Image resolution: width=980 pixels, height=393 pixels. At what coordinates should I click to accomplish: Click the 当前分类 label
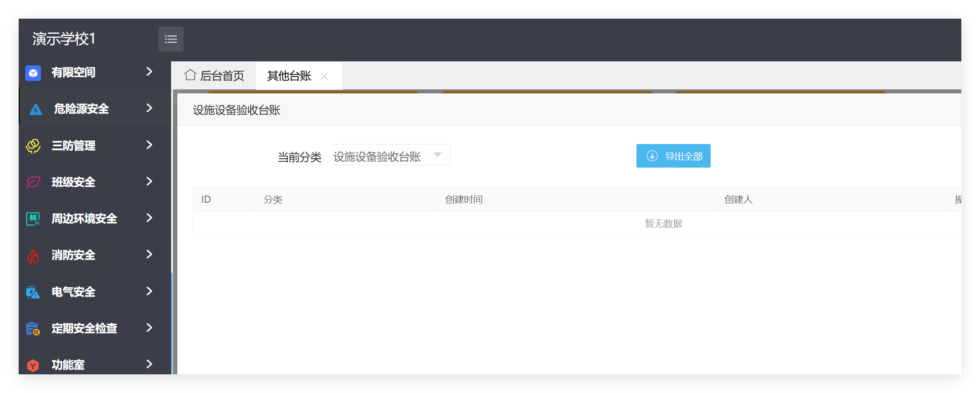click(x=300, y=157)
